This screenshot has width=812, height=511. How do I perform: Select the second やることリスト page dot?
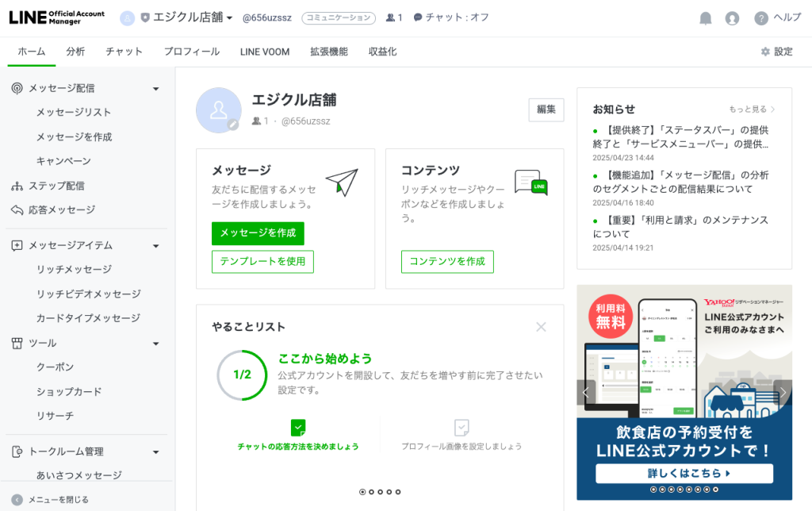tap(371, 492)
